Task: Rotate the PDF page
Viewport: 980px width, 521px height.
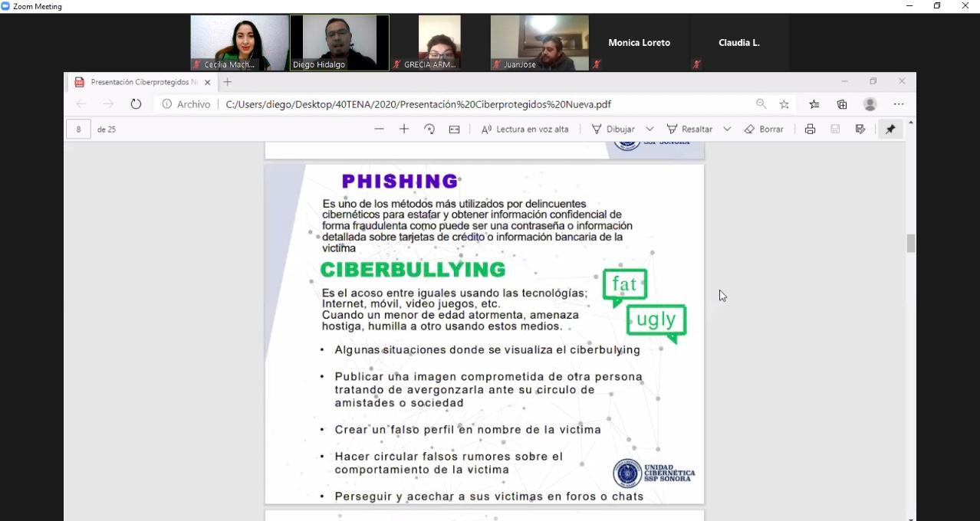Action: pos(429,129)
